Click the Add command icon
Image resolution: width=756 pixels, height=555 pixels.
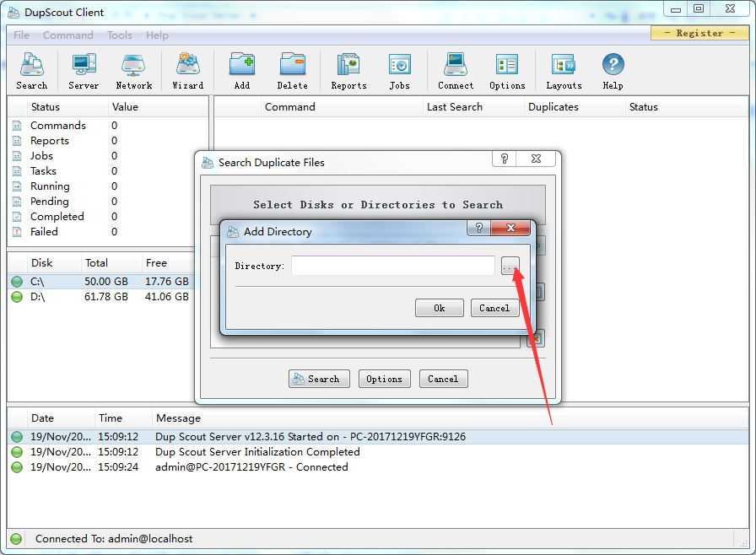click(x=242, y=71)
